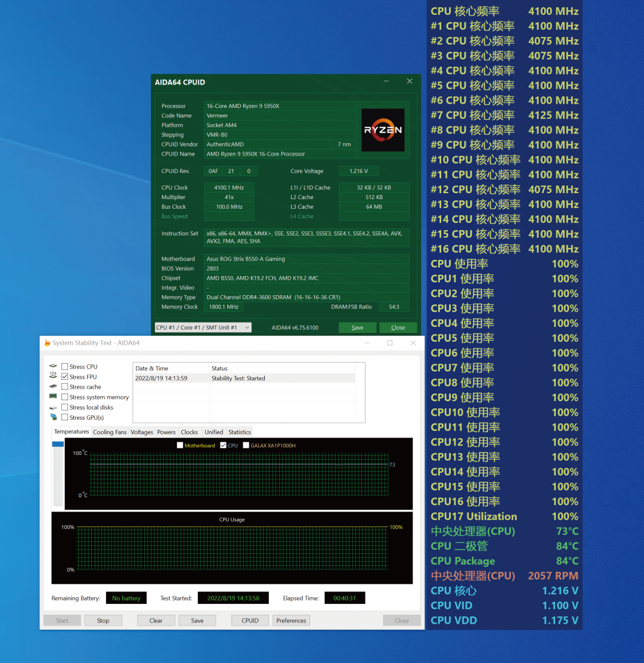The height and width of the screenshot is (663, 644).
Task: Select the 'Stability Test: Started' log row
Action: click(x=244, y=379)
